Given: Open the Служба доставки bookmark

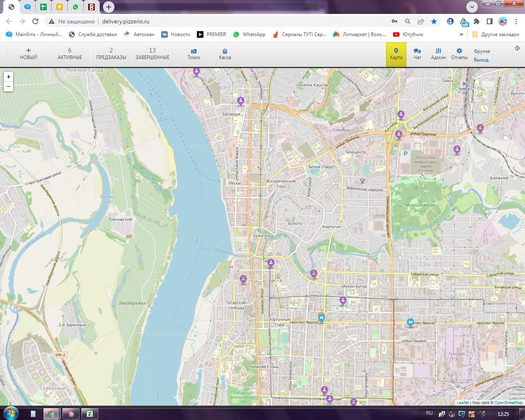Looking at the screenshot, I should coord(93,34).
